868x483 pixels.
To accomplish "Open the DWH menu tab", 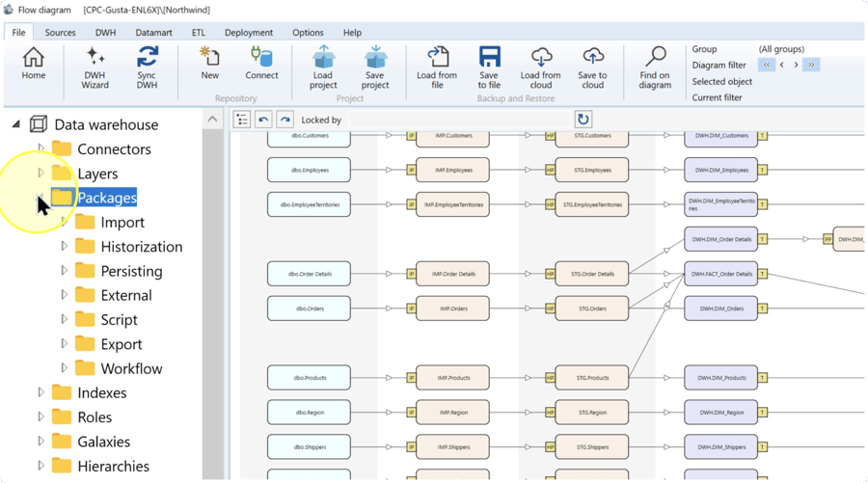I will tap(105, 33).
